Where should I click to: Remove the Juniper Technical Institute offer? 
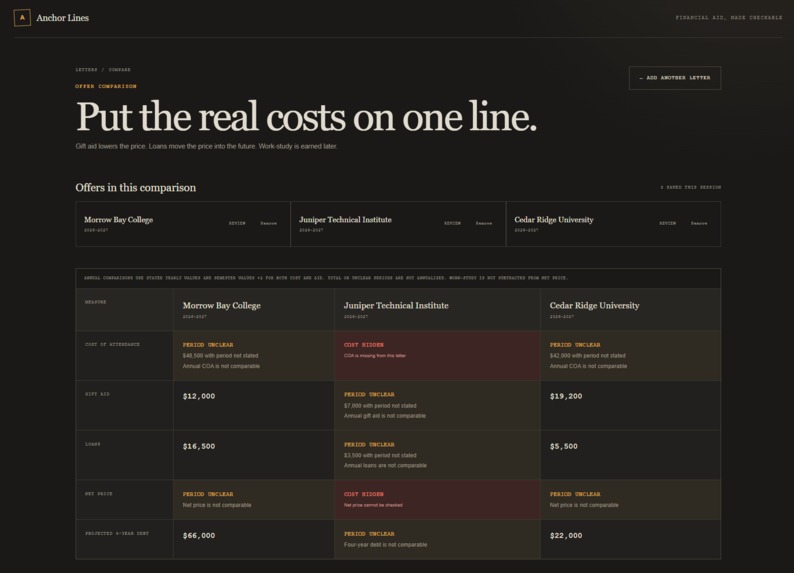pyautogui.click(x=484, y=223)
